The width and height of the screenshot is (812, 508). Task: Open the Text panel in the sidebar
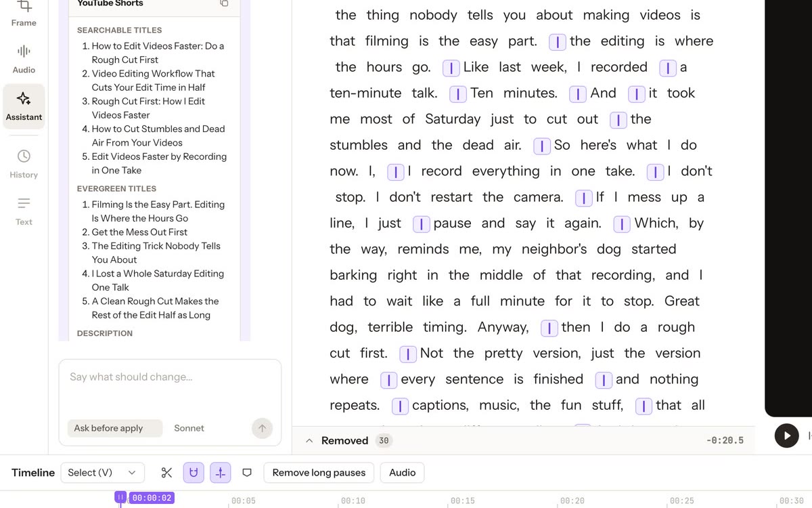tap(24, 211)
